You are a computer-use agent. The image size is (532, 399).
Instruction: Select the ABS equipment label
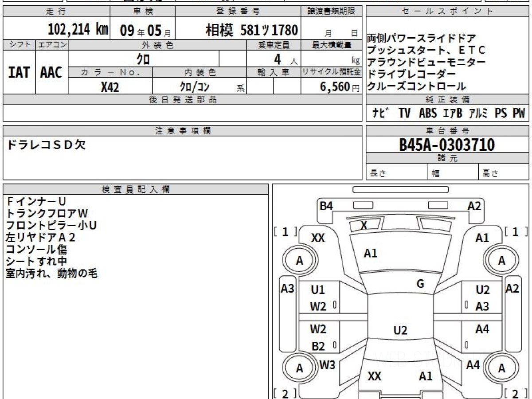(x=427, y=113)
